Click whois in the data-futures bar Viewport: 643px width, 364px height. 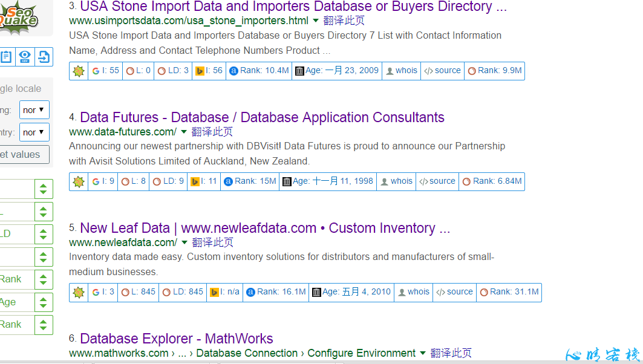click(396, 181)
